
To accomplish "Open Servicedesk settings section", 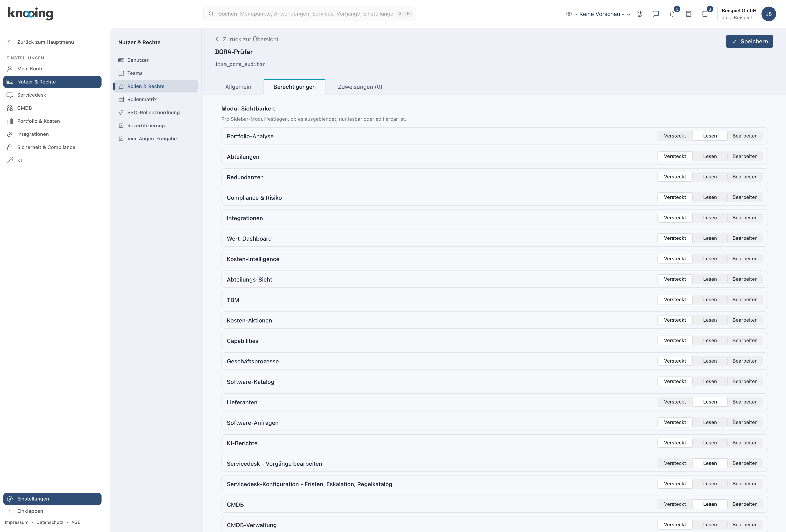I will [x=52, y=95].
